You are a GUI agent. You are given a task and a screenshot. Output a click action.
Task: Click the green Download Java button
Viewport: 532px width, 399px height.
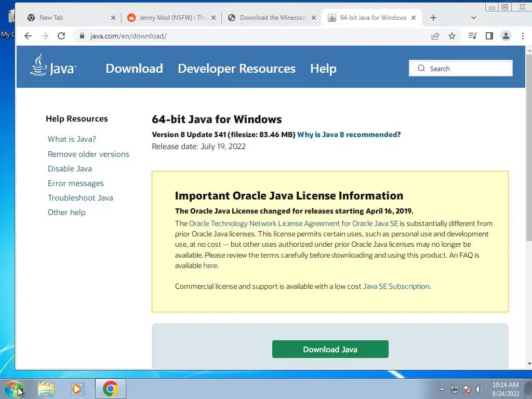pos(330,349)
